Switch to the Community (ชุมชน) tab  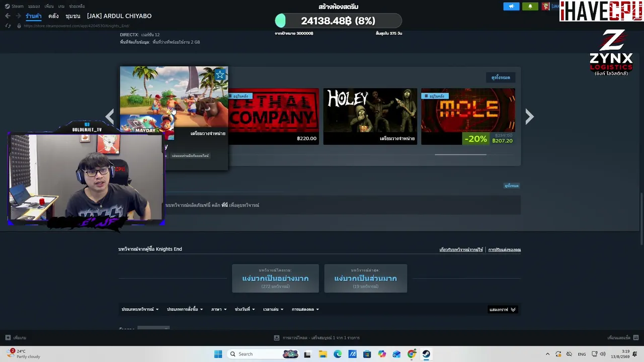click(x=73, y=16)
